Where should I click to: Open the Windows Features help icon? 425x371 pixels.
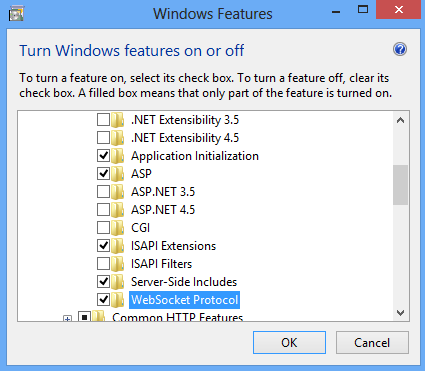point(400,49)
